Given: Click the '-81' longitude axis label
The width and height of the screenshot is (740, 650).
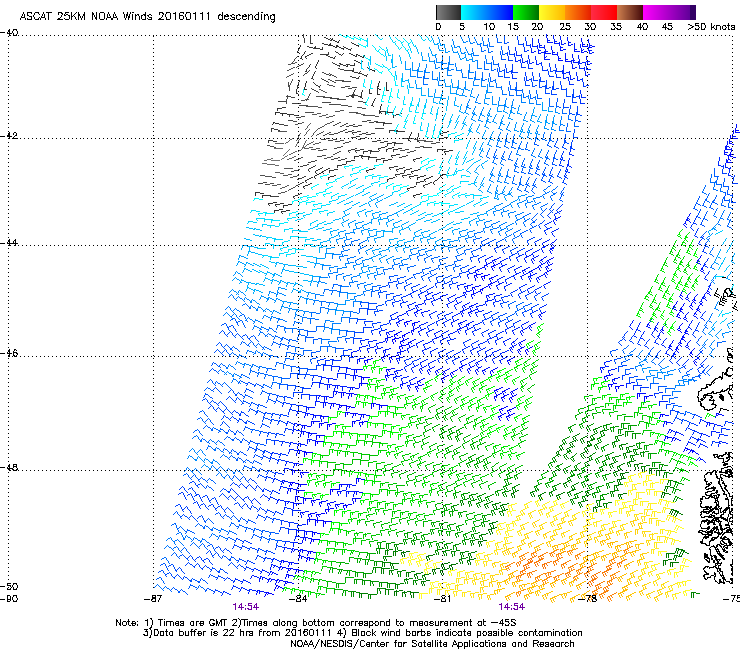Looking at the screenshot, I should point(442,599).
